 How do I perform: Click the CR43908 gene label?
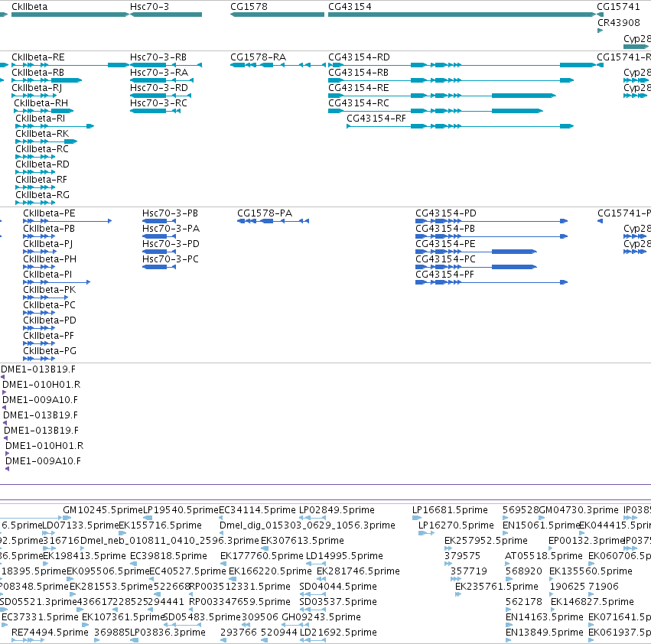[x=619, y=22]
